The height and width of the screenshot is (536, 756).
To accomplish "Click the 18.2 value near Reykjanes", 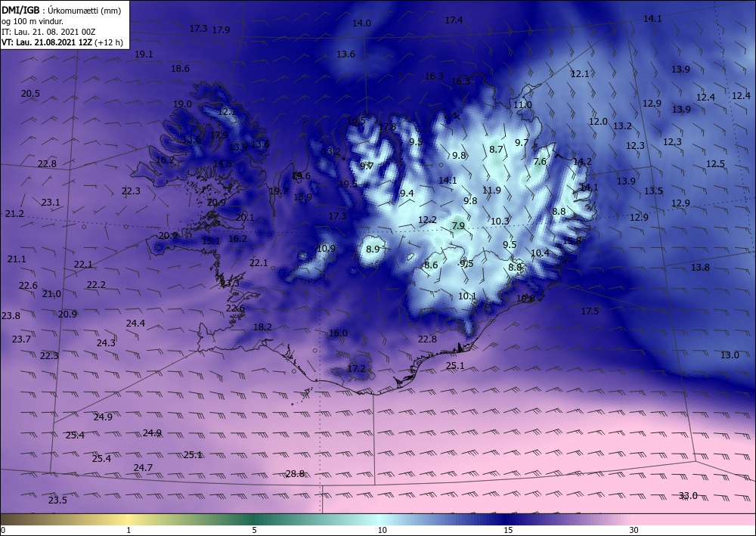I will pyautogui.click(x=263, y=327).
